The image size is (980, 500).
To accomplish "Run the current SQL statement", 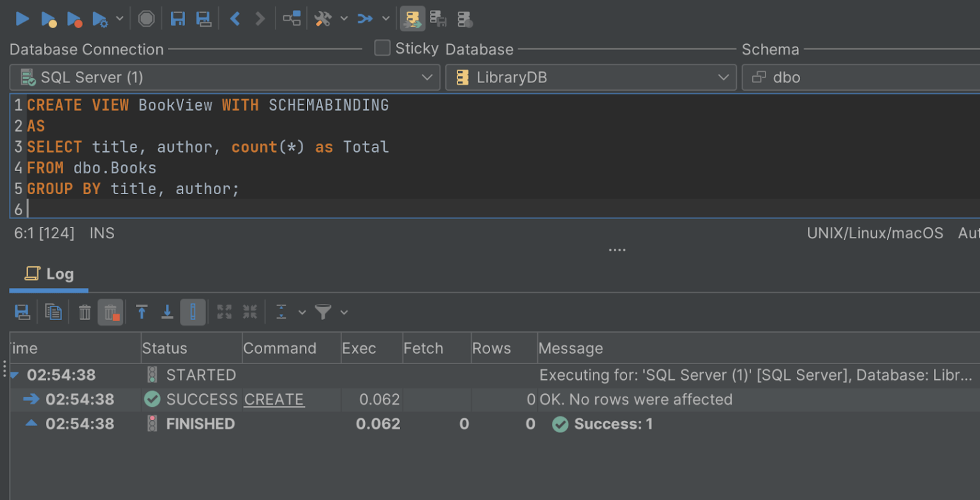I will [22, 19].
